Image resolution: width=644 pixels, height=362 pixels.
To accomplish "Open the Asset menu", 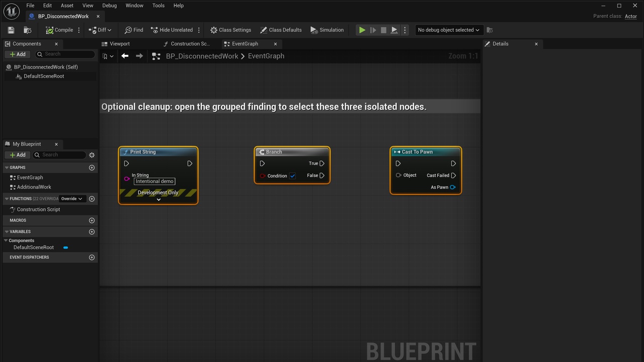I will coord(67,6).
